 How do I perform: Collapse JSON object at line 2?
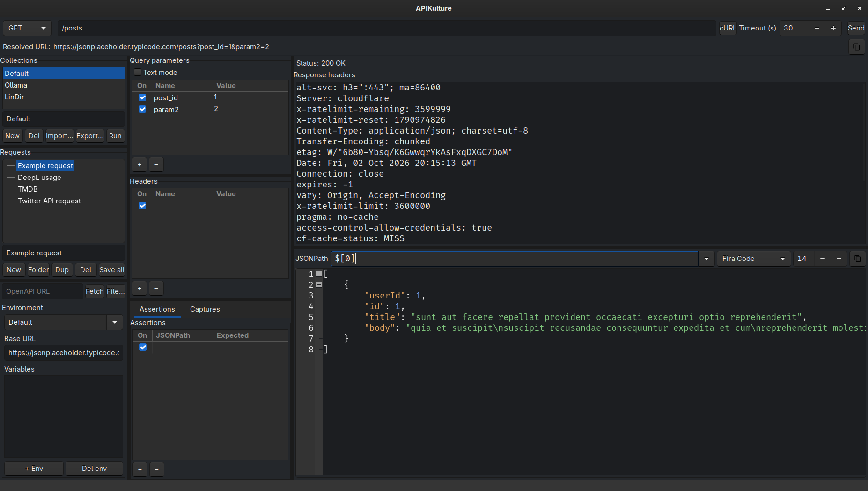(x=319, y=285)
